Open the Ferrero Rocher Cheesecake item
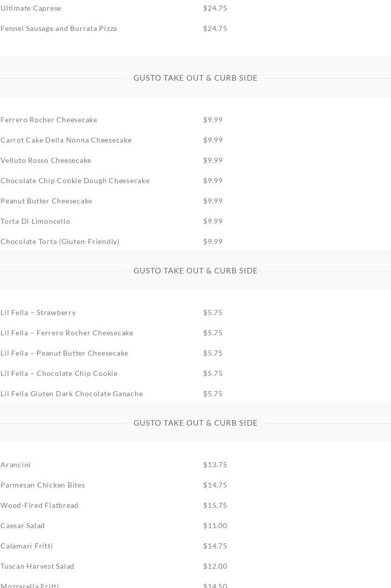The height and width of the screenshot is (588, 391). pos(49,120)
